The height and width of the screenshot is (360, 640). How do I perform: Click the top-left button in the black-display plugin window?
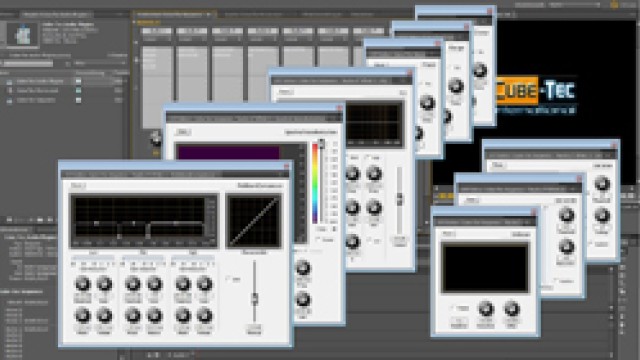click(449, 234)
